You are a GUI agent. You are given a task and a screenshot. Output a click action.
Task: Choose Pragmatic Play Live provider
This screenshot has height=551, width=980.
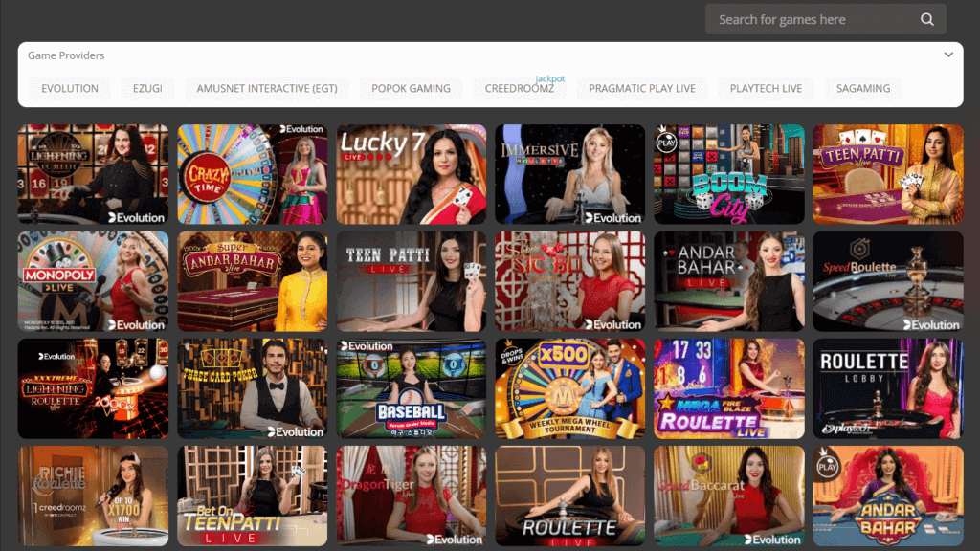click(x=642, y=89)
